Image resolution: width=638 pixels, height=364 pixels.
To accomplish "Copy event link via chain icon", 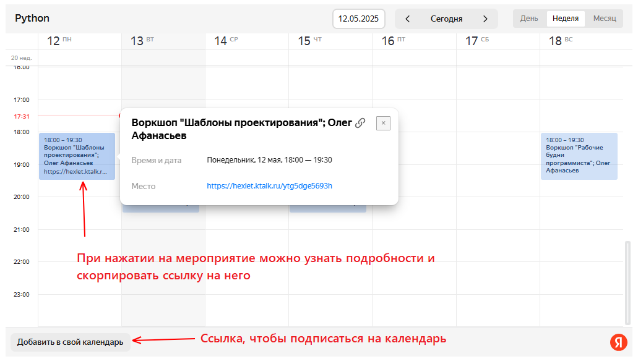I will (360, 123).
